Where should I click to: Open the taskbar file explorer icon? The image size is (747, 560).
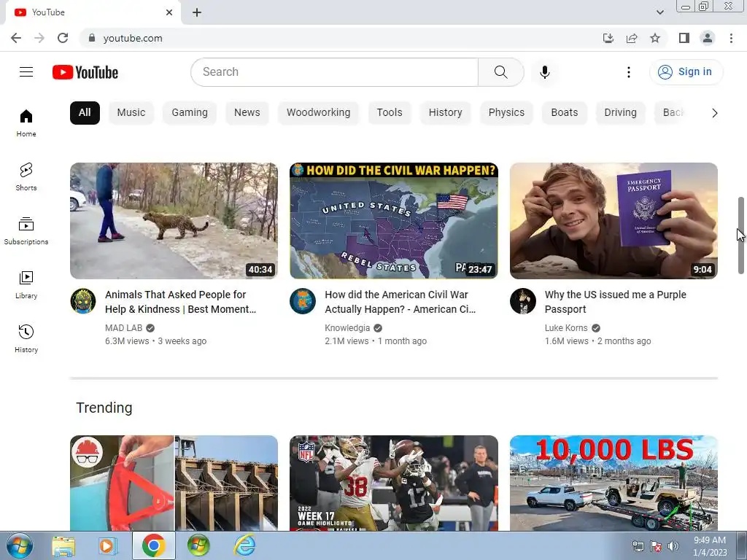(63, 545)
